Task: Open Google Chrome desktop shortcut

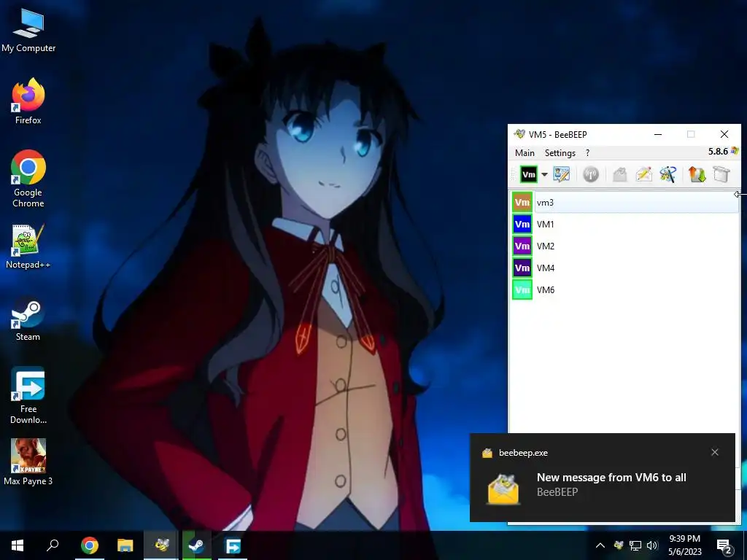Action: coord(28,179)
